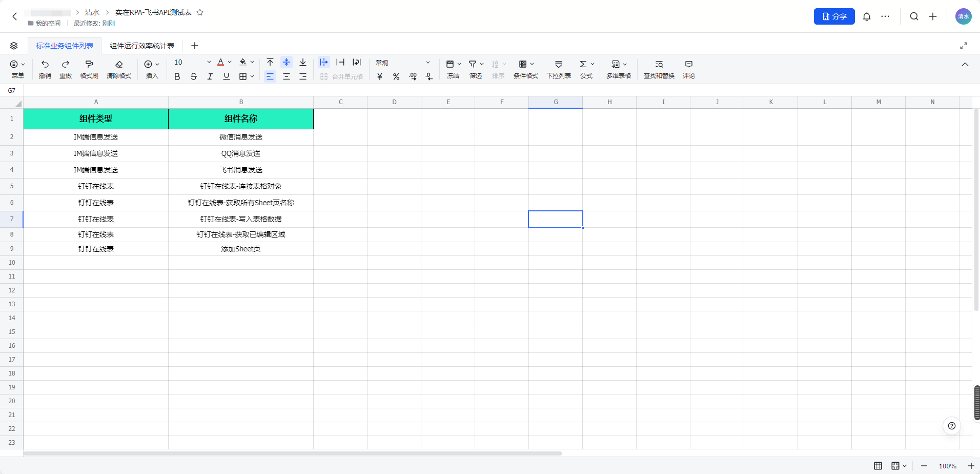980x474 pixels.
Task: Open the fill color dropdown arrow
Action: click(x=252, y=63)
